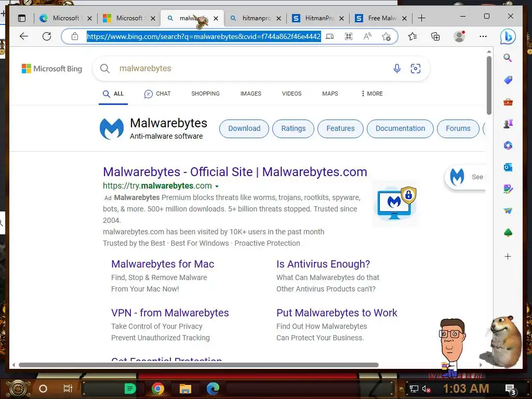Go back to the previous page
The height and width of the screenshot is (399, 532).
(24, 36)
